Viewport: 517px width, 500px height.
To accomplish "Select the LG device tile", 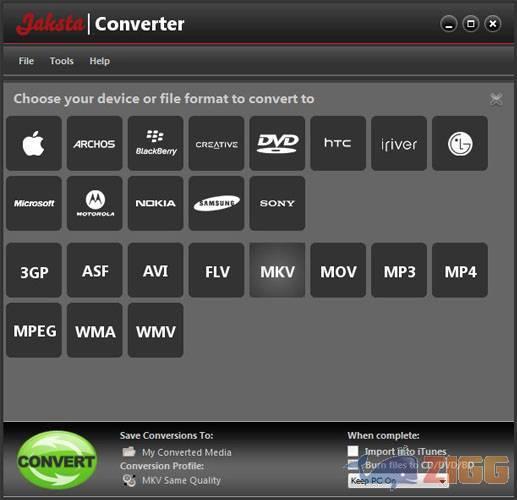I will 460,143.
